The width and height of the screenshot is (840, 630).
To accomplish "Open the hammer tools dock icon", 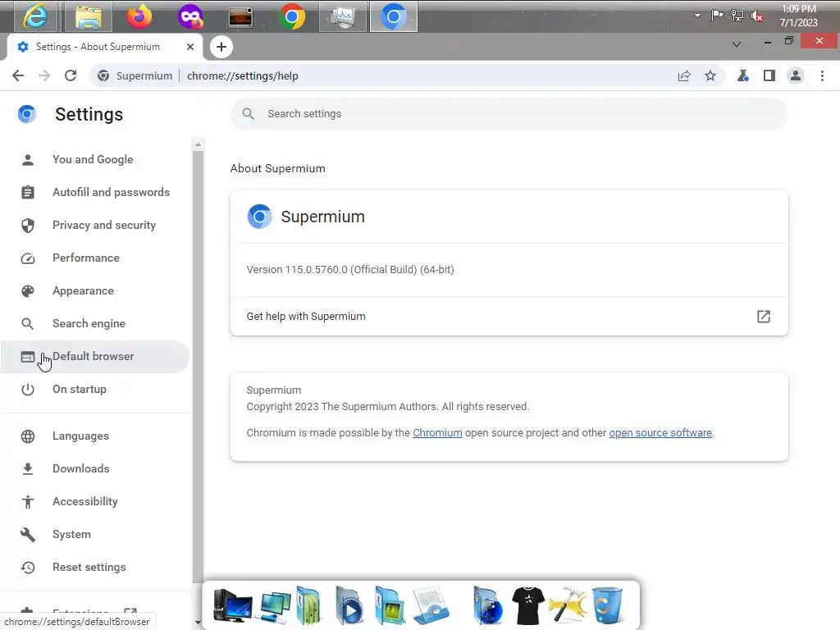I will point(568,605).
